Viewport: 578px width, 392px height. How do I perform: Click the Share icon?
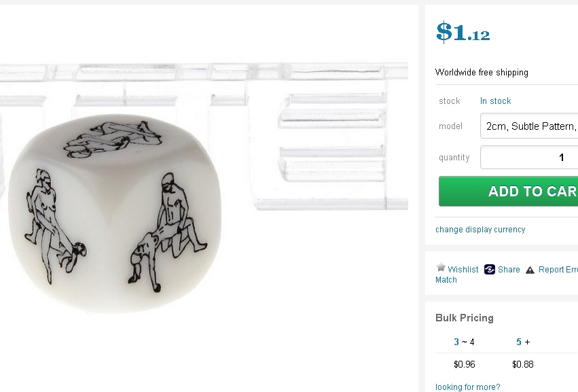tap(490, 269)
